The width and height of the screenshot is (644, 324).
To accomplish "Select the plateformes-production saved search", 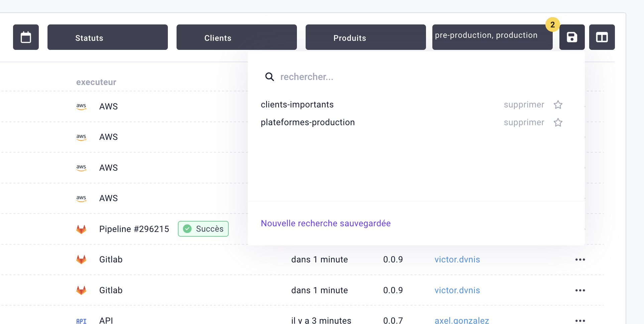I will [308, 123].
